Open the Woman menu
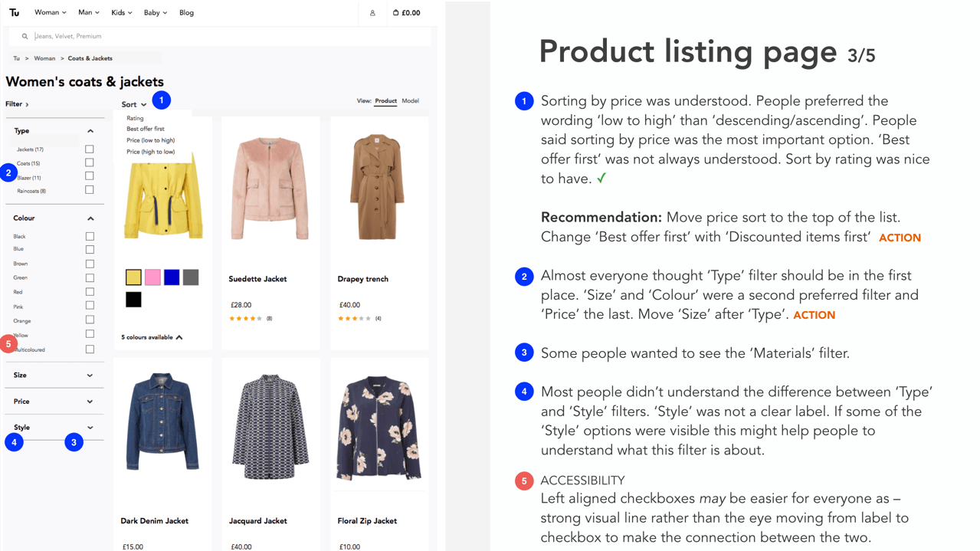 point(51,12)
